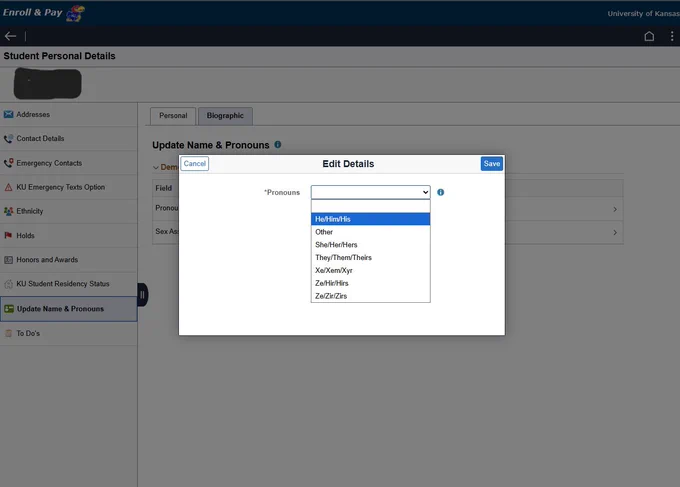Image resolution: width=680 pixels, height=487 pixels.
Task: Select He/Him/His from the pronoun list
Action: 370,219
